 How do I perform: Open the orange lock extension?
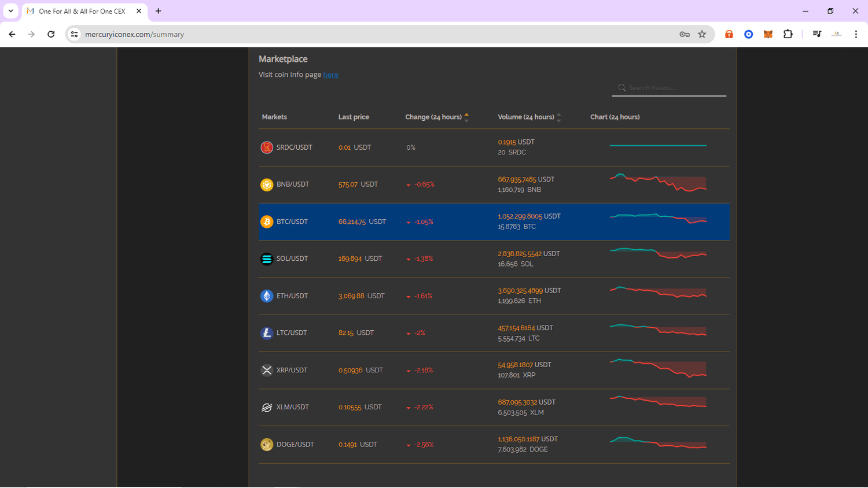pyautogui.click(x=729, y=34)
